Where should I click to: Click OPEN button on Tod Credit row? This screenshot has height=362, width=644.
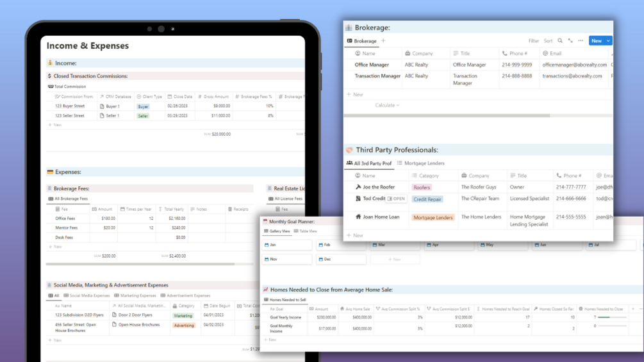(x=397, y=199)
